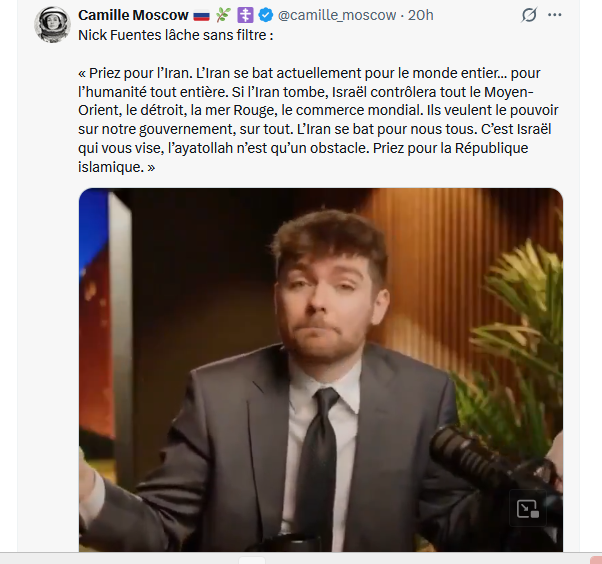Image resolution: width=602 pixels, height=564 pixels.
Task: Open the video in picture-in-picture mode
Action: click(526, 508)
